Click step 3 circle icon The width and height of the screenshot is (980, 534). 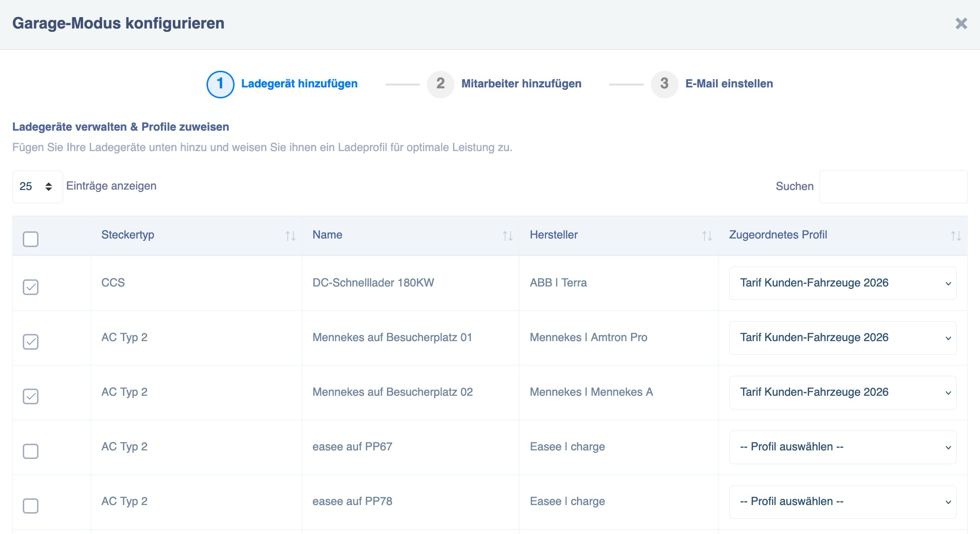click(664, 84)
